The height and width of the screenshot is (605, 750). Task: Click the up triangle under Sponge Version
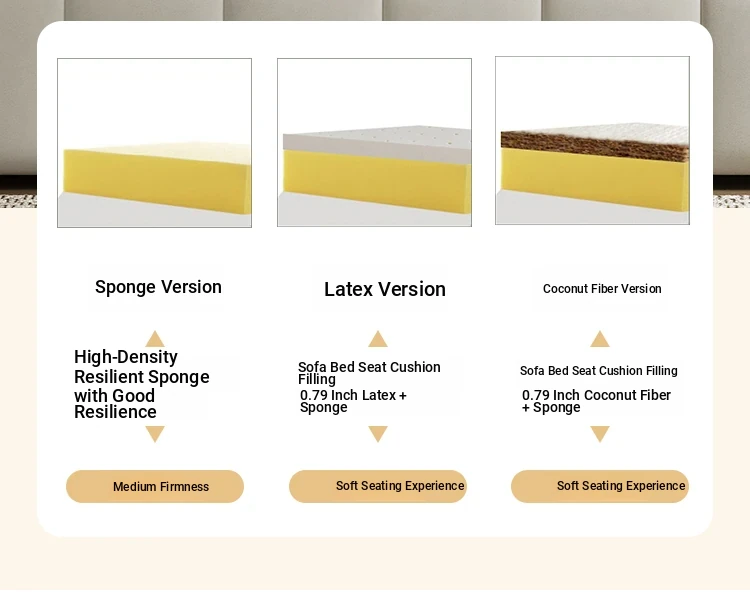click(x=154, y=339)
